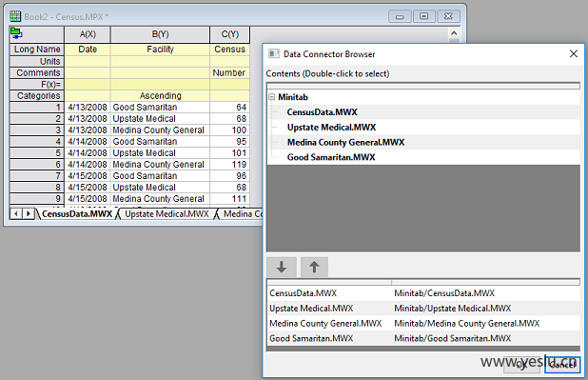Click the Facility long name cell
588x380 pixels.
[160, 50]
